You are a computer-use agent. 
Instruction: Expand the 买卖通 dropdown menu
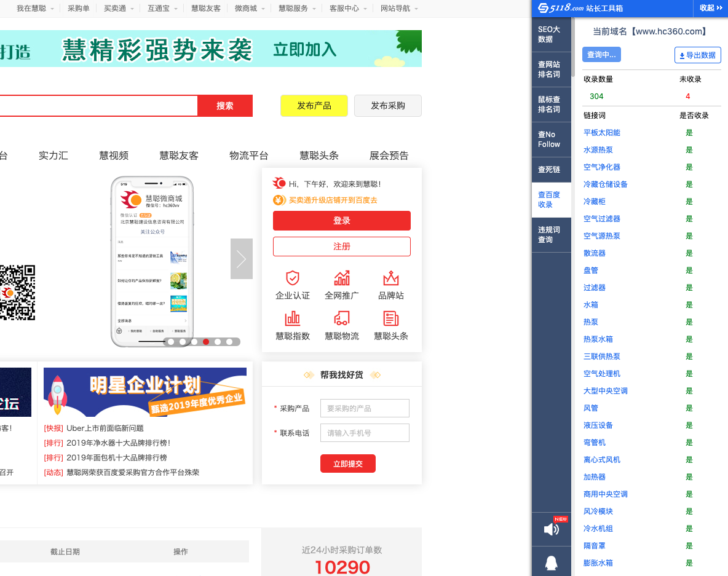[119, 9]
